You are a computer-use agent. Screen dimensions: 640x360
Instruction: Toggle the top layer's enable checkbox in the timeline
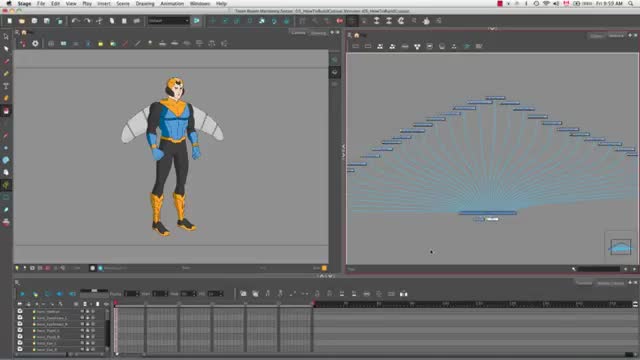click(x=20, y=311)
